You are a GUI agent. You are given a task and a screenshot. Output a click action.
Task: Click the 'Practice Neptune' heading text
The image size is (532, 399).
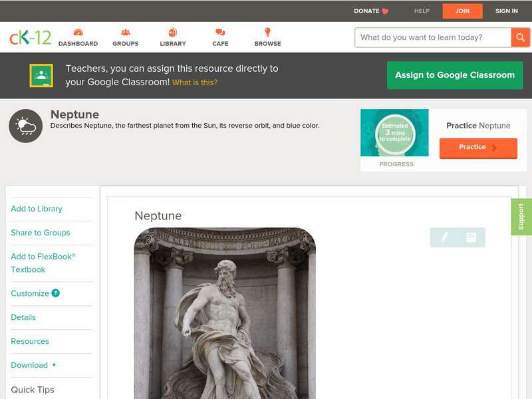478,126
